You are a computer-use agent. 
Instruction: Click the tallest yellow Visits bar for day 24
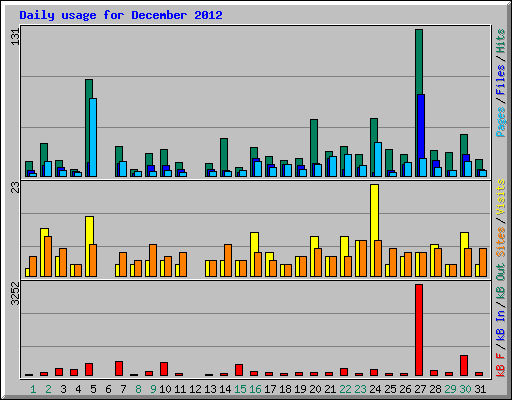point(374,212)
